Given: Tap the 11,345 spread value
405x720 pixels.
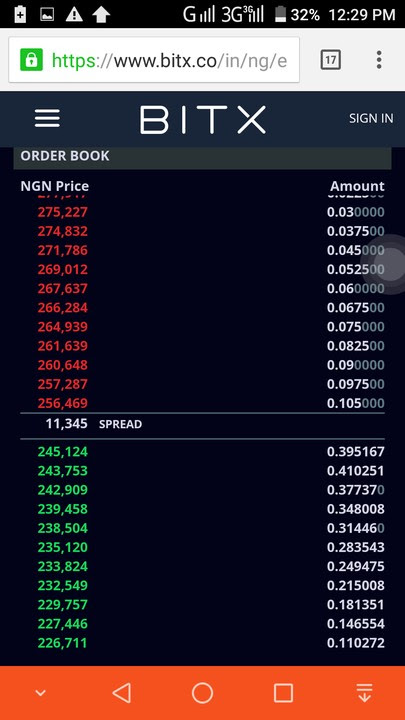Looking at the screenshot, I should pyautogui.click(x=67, y=424).
